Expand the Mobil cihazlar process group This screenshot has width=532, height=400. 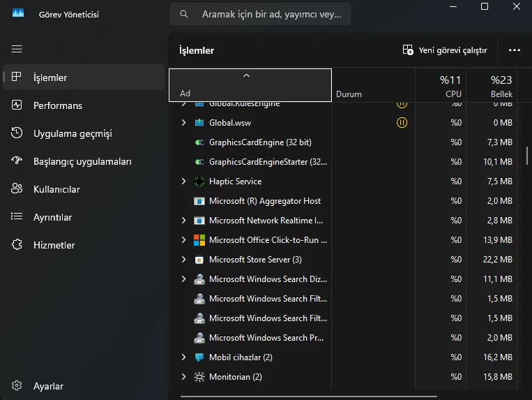click(x=183, y=357)
